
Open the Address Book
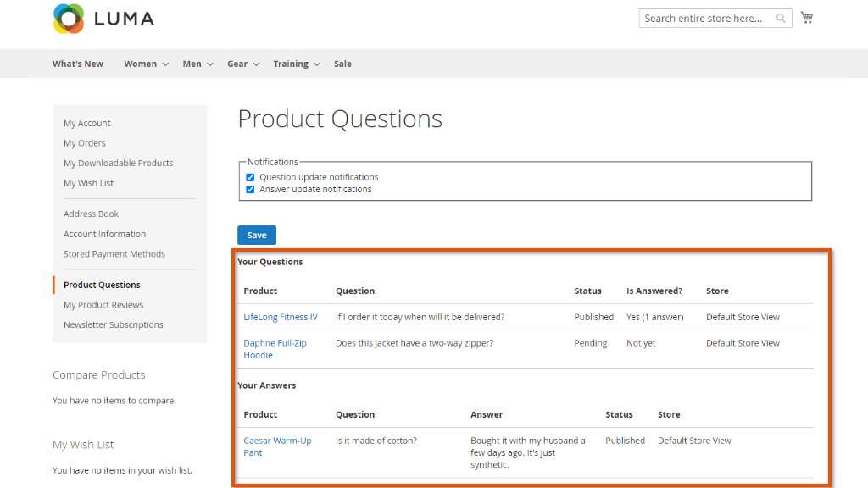[91, 213]
